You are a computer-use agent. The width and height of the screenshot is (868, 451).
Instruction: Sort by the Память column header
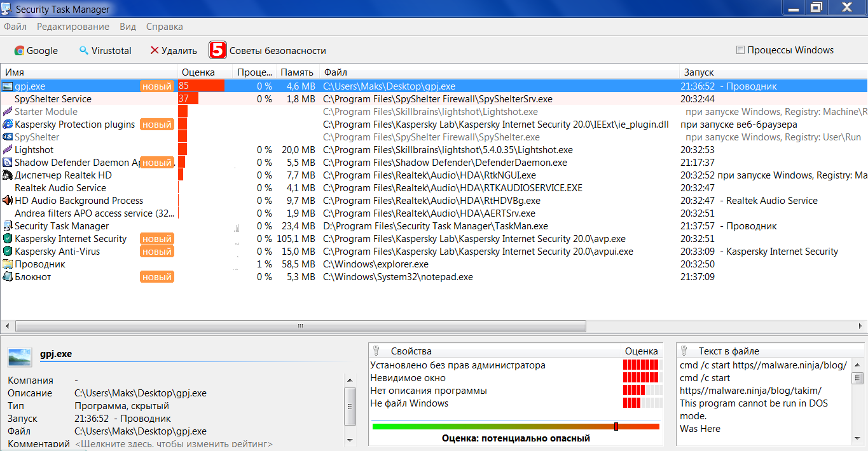298,72
